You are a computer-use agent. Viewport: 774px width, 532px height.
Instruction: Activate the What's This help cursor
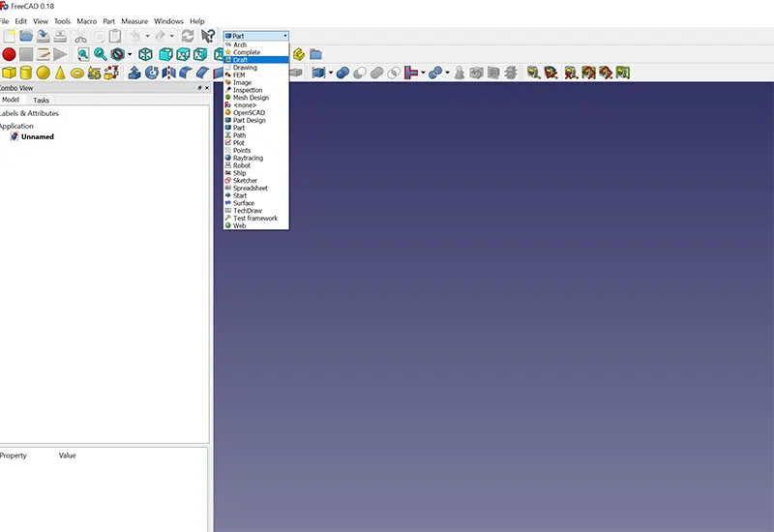[x=208, y=36]
